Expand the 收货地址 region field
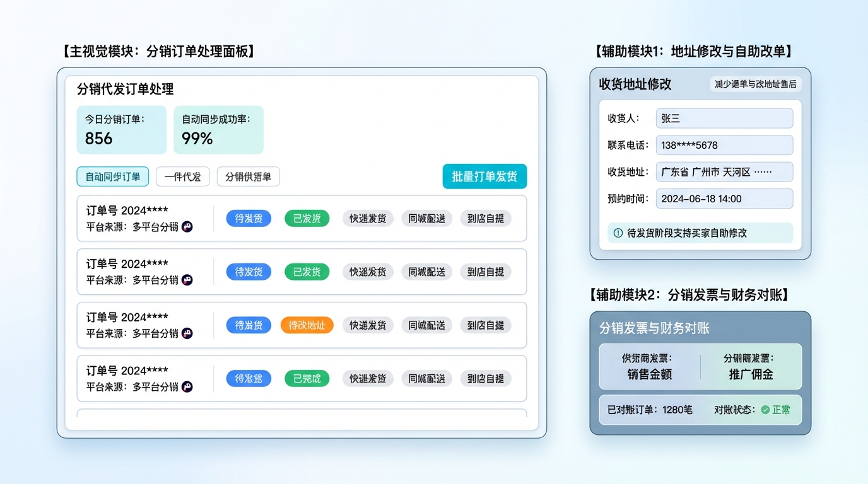Screen dimensions: 868x484 (724, 172)
